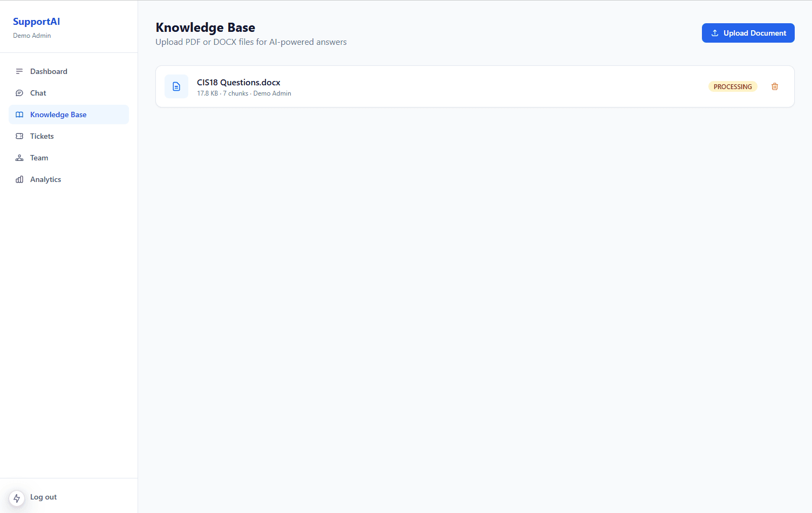Click the upload arrow icon in Upload Document
This screenshot has height=513, width=812.
[x=715, y=33]
